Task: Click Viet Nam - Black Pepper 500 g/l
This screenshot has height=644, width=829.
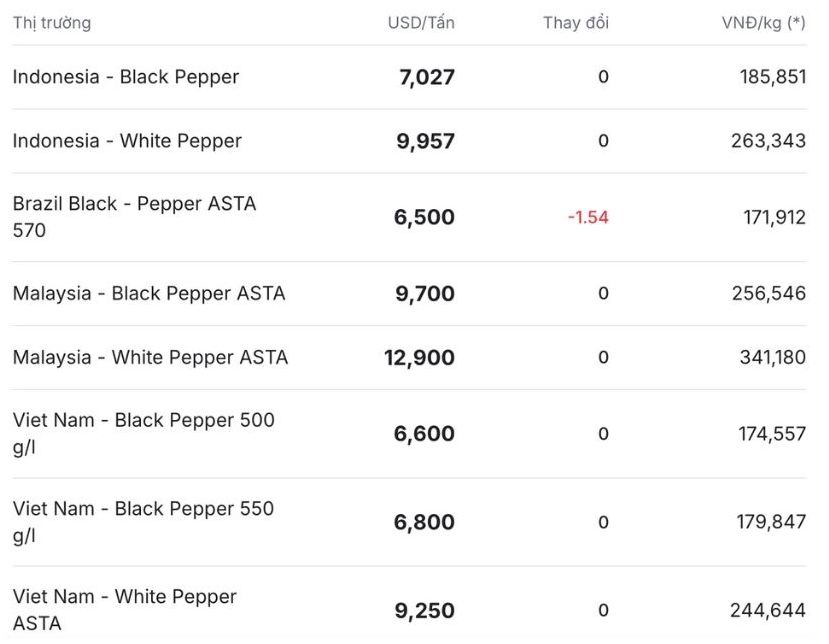Action: tap(143, 433)
